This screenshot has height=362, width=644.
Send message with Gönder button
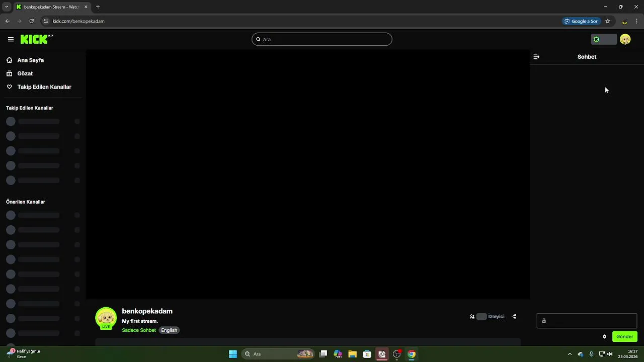[x=625, y=336]
